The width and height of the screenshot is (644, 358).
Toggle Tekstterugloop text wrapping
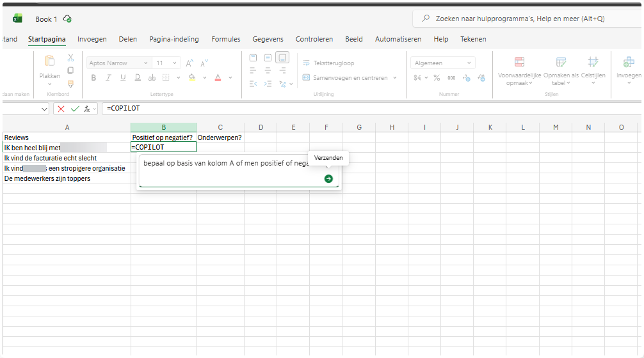pos(328,63)
